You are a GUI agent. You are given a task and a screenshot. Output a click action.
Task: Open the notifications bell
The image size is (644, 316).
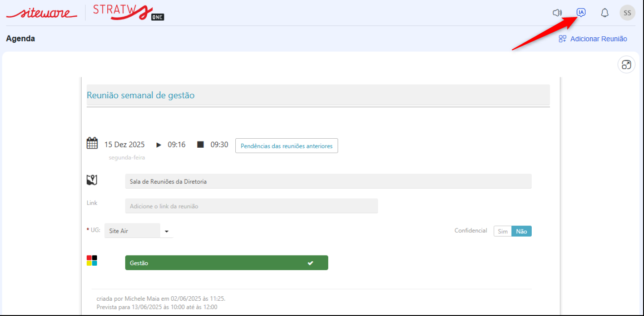[x=604, y=13]
